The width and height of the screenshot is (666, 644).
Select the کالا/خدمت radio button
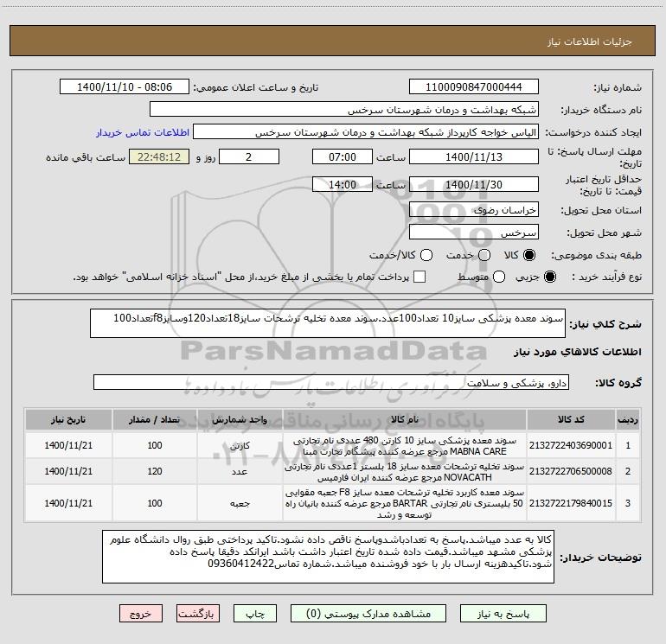[426, 255]
